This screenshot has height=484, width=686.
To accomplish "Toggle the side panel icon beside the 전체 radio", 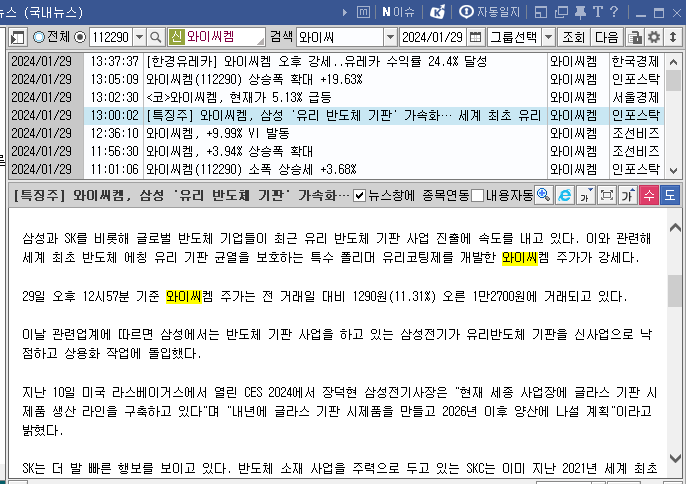I will tap(18, 37).
